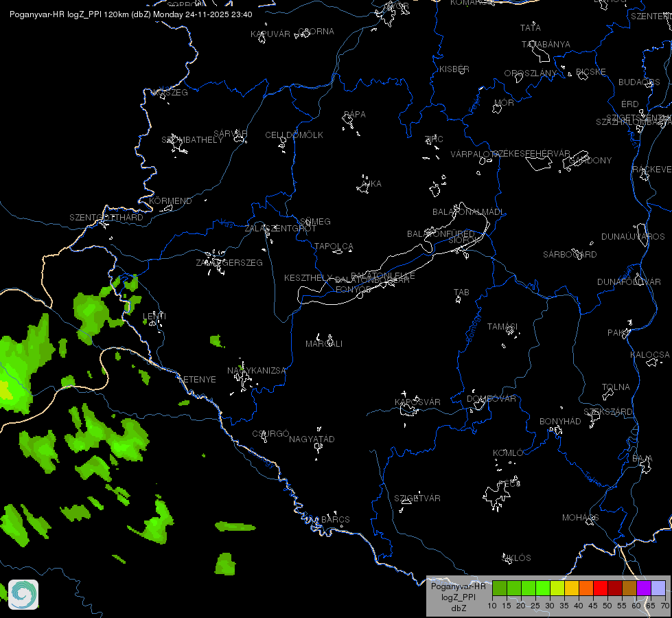The width and height of the screenshot is (672, 618).
Task: Click the NAGYKANIZSA city label
Action: coord(256,371)
